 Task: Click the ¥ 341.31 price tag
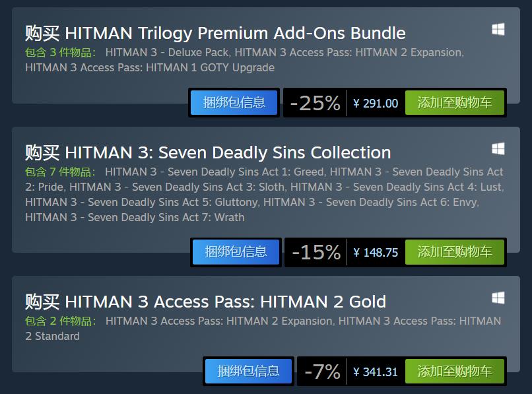(x=376, y=372)
